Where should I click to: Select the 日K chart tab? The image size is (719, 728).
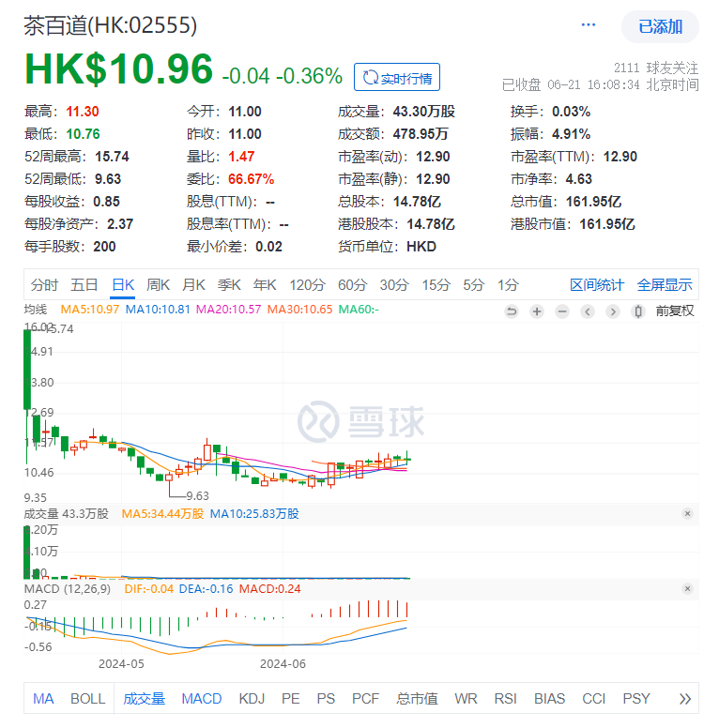(123, 284)
